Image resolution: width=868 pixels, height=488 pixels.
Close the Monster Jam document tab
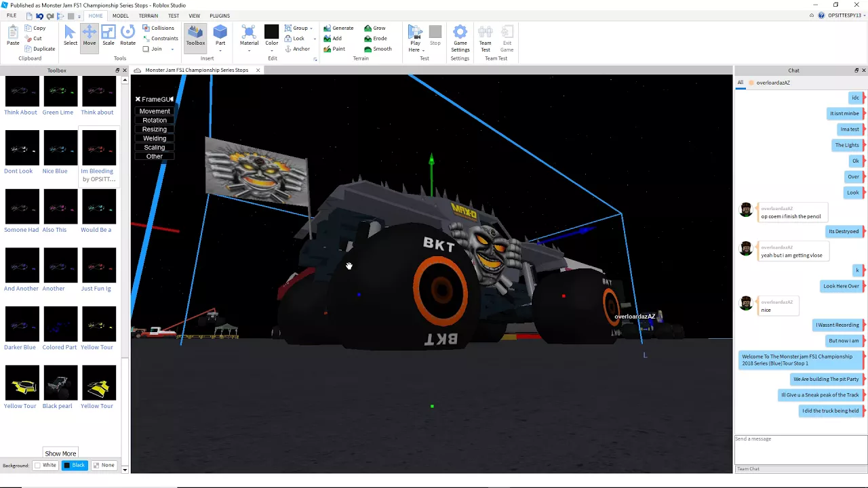click(x=258, y=70)
